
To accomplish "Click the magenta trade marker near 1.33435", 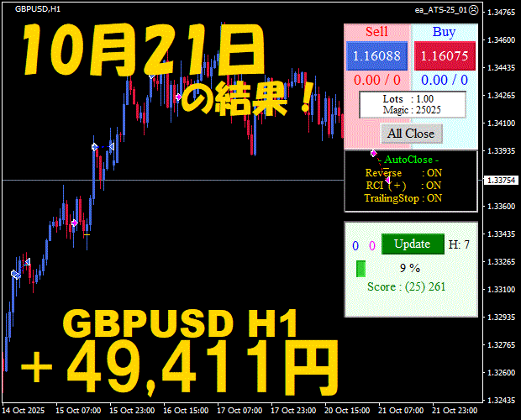I will (75, 223).
